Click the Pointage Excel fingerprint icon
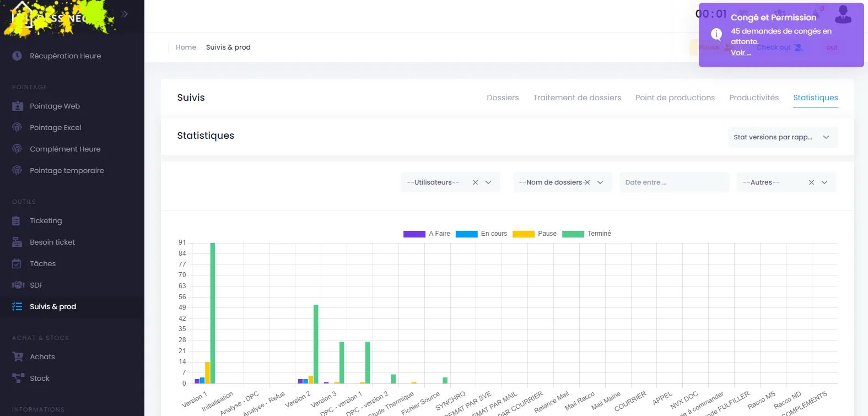This screenshot has height=416, width=868. 17,127
